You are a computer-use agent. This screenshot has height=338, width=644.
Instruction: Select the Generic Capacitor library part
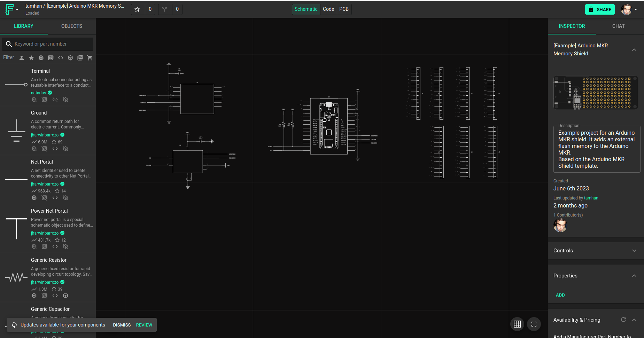[50, 309]
